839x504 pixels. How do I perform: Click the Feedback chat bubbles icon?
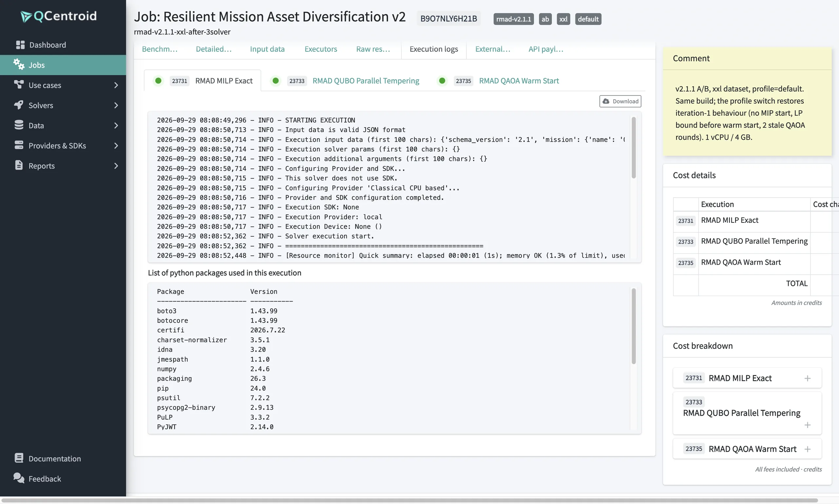click(x=19, y=478)
